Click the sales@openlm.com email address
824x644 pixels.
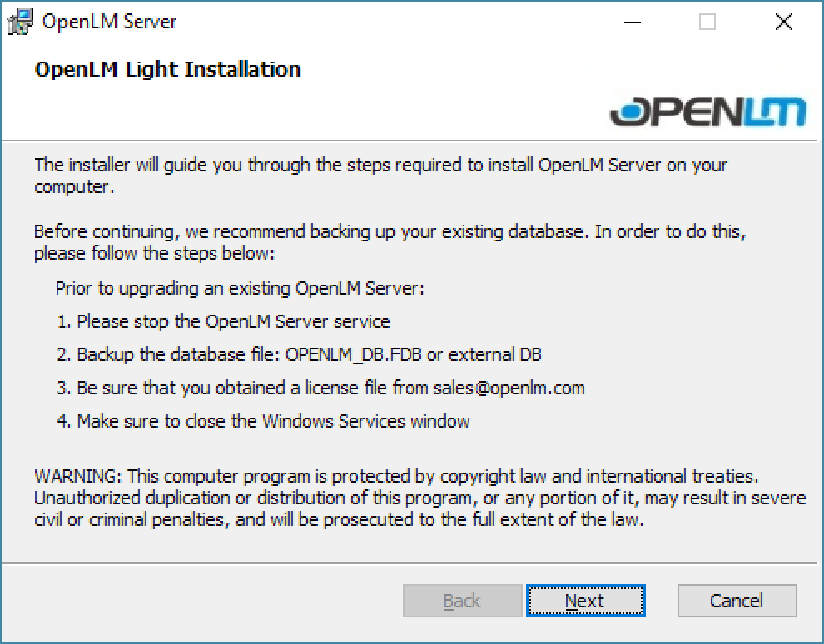pos(509,388)
